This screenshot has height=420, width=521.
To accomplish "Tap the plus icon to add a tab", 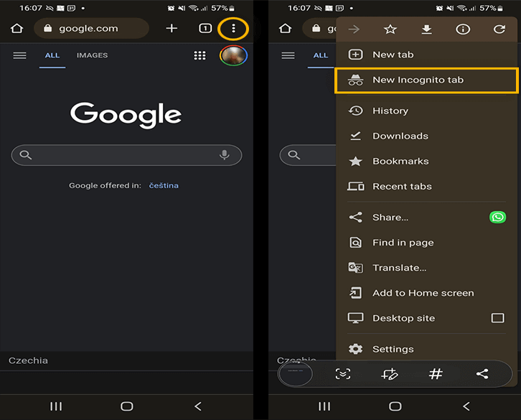I will point(172,29).
